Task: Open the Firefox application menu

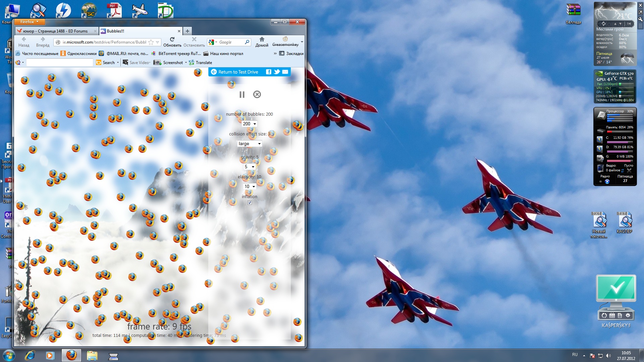Action: pos(29,22)
